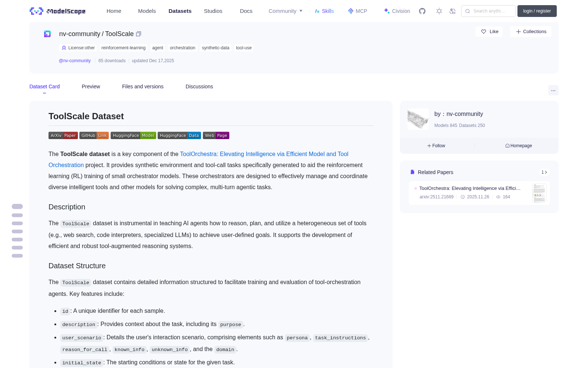
Task: Open the MCP page in the header
Action: pyautogui.click(x=358, y=11)
